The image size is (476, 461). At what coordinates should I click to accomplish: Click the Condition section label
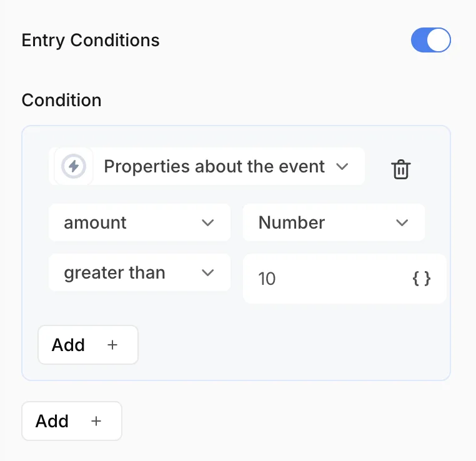61,100
